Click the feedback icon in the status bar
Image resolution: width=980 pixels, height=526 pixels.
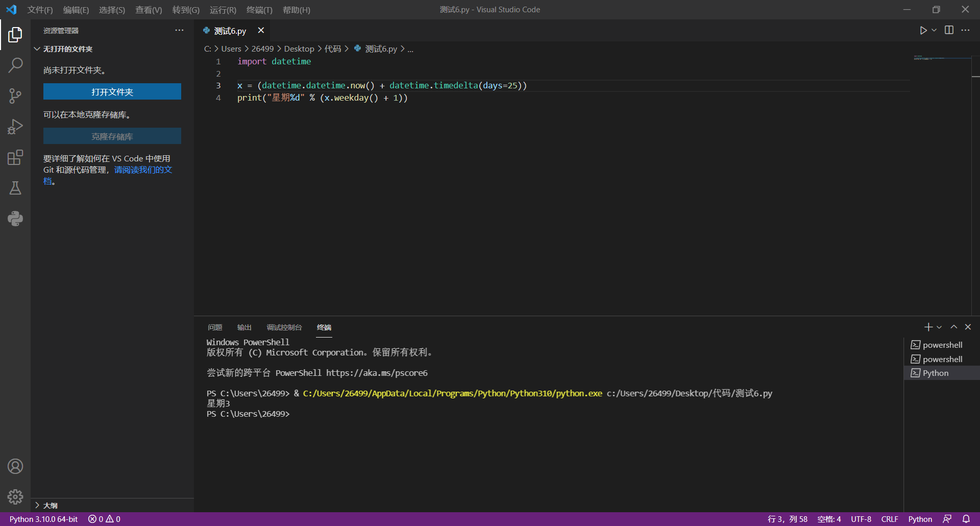[947, 519]
